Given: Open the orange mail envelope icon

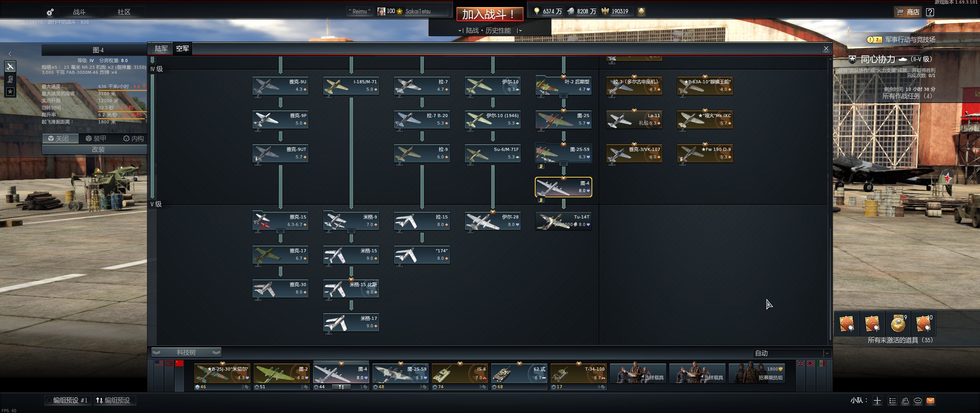Looking at the screenshot, I should (x=930, y=400).
